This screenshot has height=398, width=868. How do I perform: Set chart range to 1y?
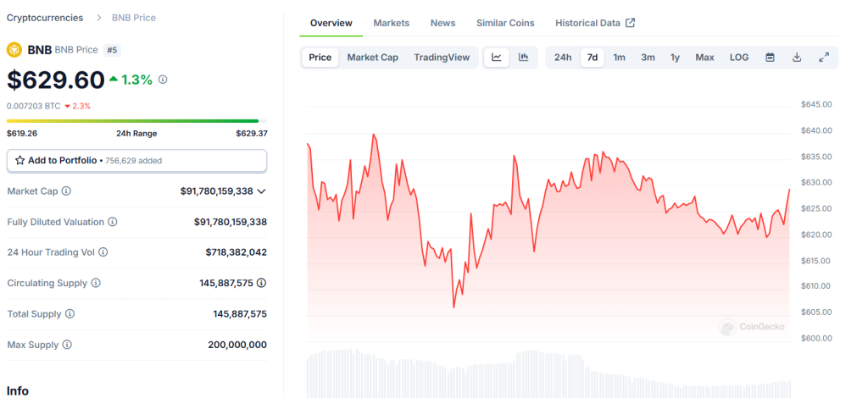tap(675, 58)
